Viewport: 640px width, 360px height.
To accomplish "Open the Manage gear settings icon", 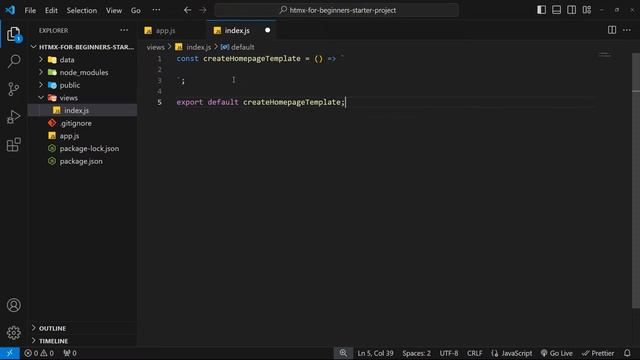I will [13, 333].
